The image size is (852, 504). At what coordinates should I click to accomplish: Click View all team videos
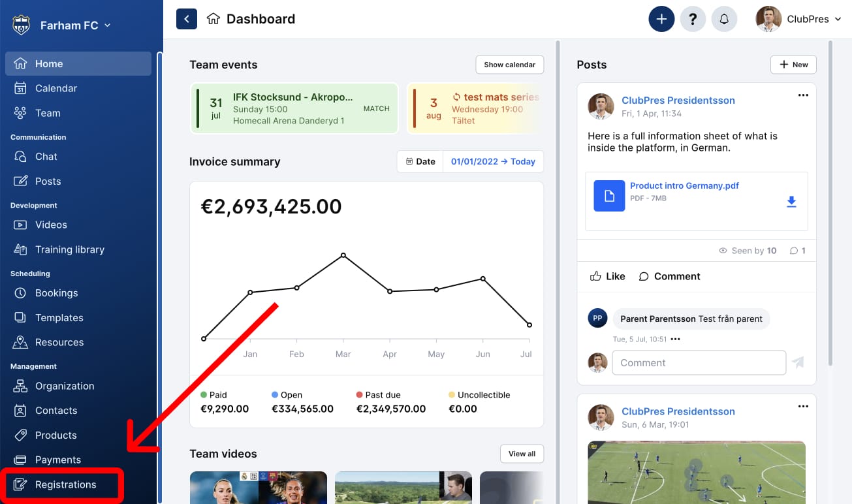521,453
